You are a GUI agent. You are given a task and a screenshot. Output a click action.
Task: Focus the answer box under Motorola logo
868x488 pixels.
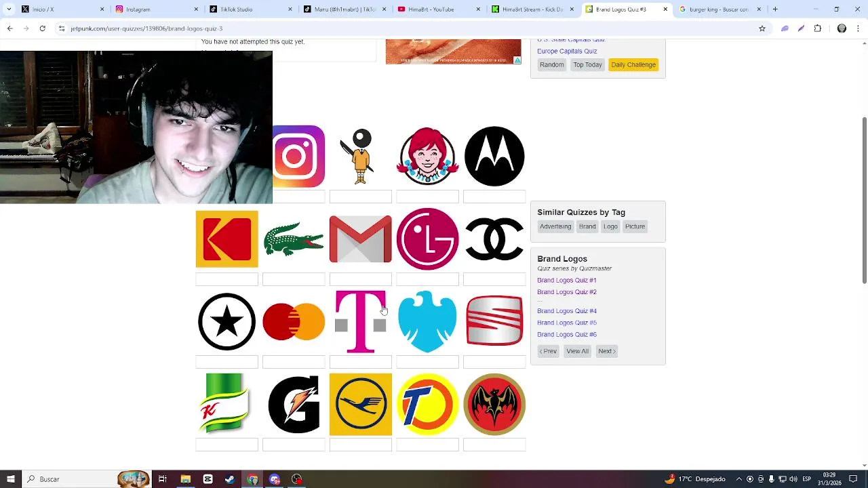point(494,197)
